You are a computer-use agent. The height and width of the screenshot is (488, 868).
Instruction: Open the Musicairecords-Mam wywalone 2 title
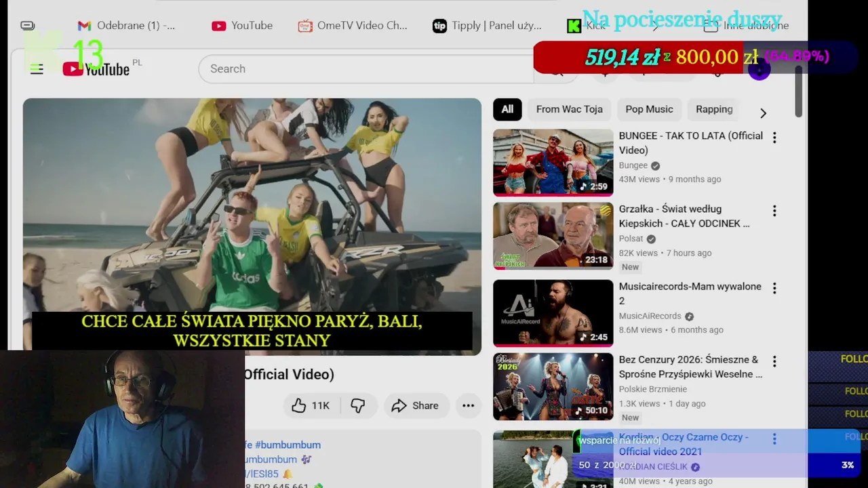(x=690, y=293)
